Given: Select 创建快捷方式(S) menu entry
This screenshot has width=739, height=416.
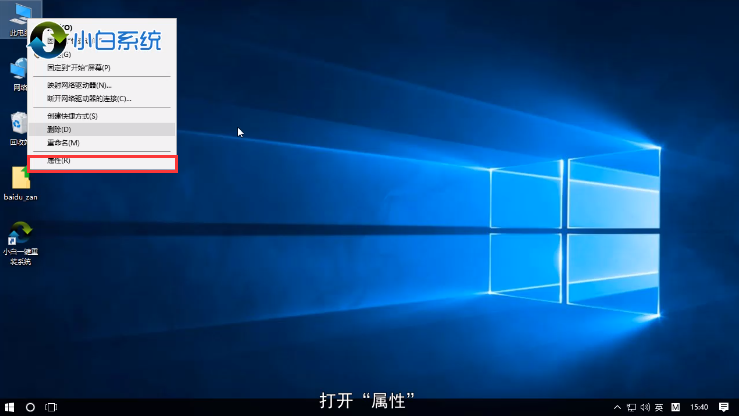Looking at the screenshot, I should point(72,116).
